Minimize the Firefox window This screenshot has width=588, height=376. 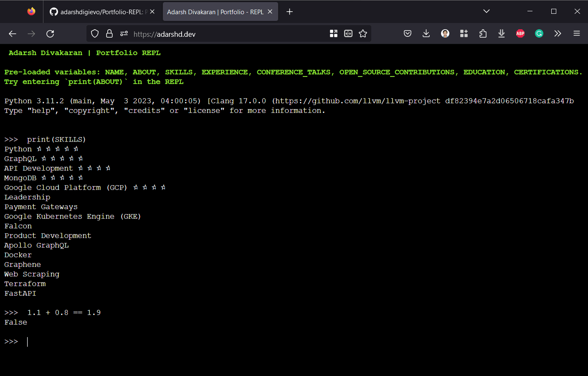pos(530,11)
